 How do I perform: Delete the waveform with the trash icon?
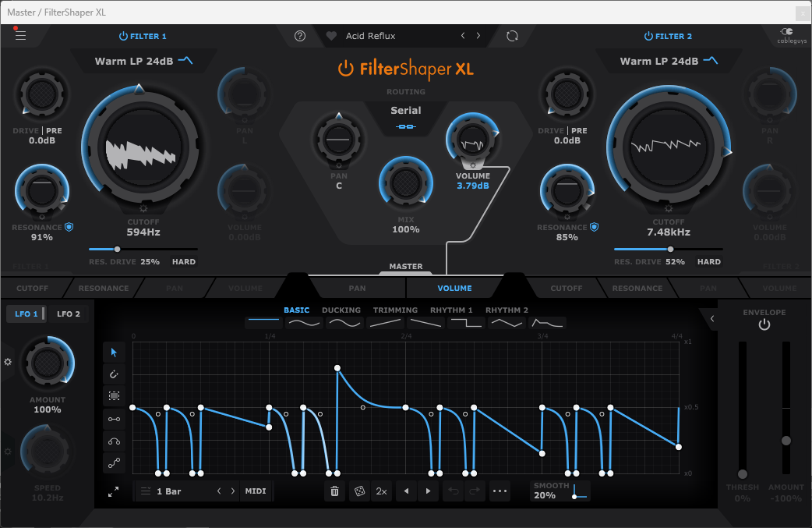coord(334,491)
